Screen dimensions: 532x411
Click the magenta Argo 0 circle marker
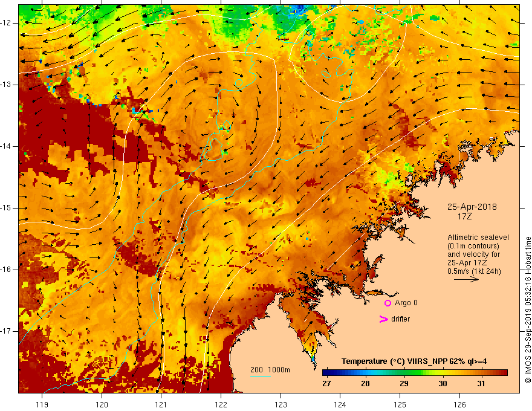tap(388, 303)
